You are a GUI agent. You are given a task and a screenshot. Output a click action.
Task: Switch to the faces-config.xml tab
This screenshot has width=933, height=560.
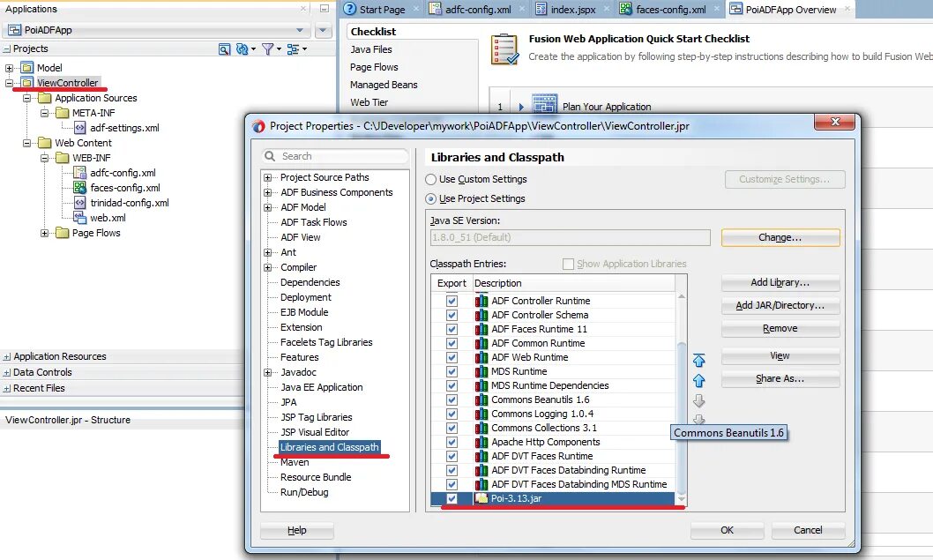click(670, 10)
